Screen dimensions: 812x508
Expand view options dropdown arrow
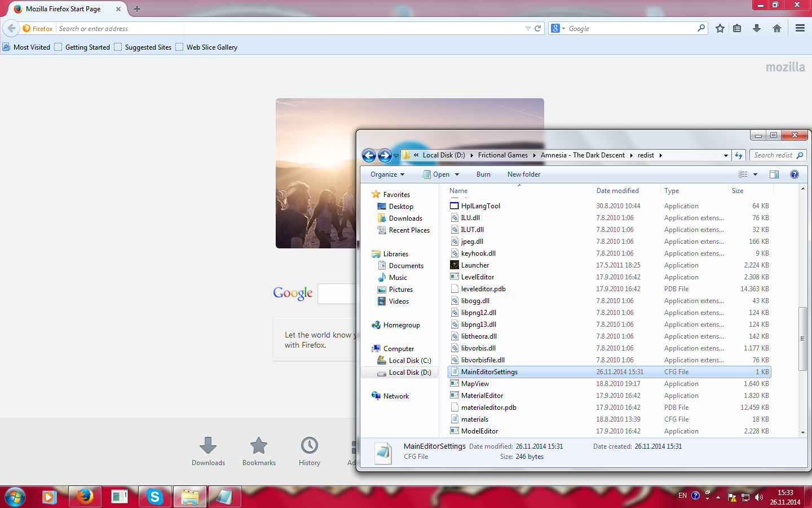[756, 174]
